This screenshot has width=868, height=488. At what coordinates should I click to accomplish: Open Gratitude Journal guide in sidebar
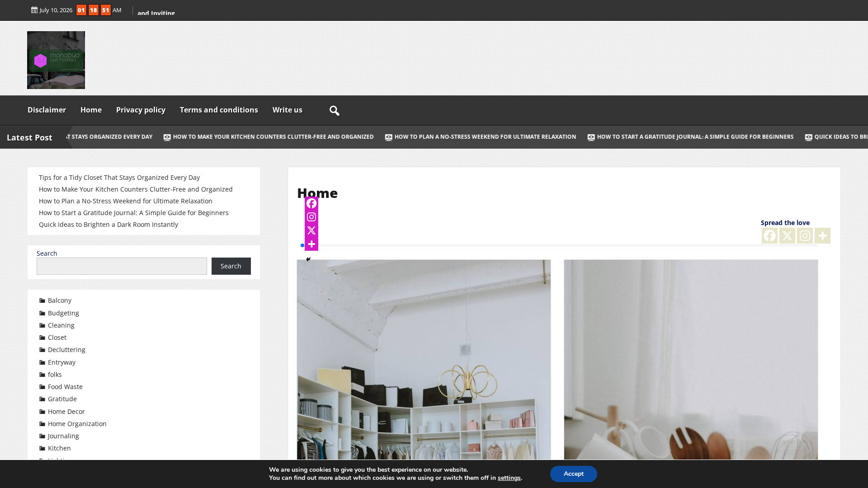point(134,213)
